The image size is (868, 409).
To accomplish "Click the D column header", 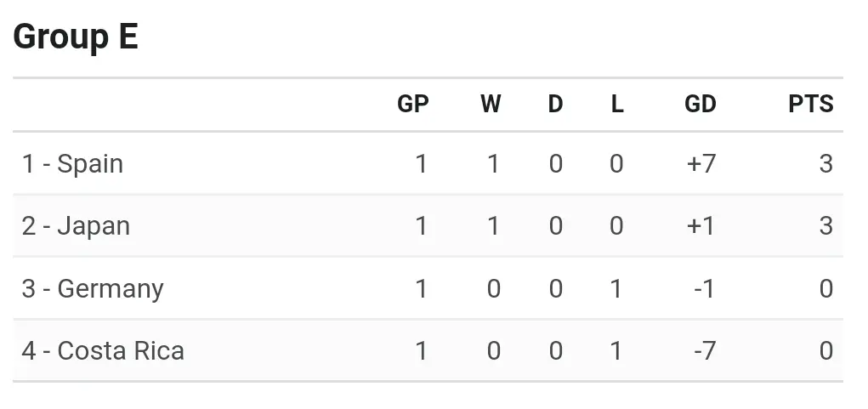I will (555, 104).
